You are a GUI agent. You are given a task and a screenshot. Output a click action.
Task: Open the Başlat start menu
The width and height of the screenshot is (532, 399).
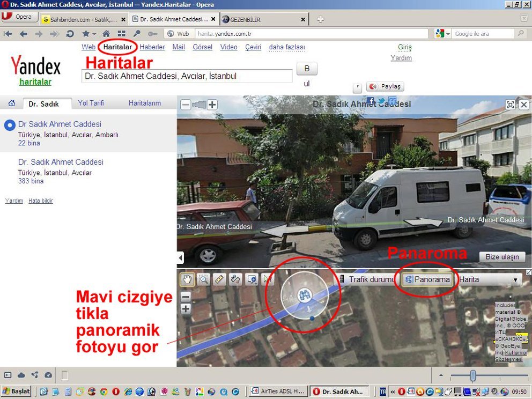click(x=16, y=391)
